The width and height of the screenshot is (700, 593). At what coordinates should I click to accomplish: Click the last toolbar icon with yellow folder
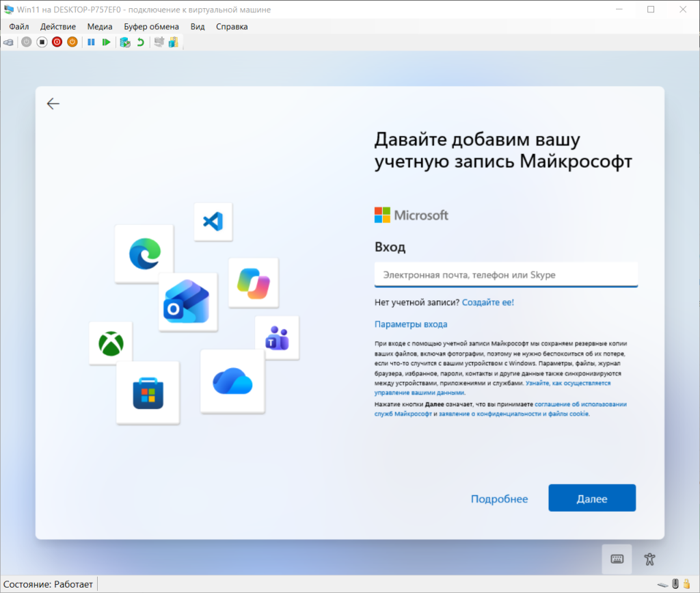174,42
